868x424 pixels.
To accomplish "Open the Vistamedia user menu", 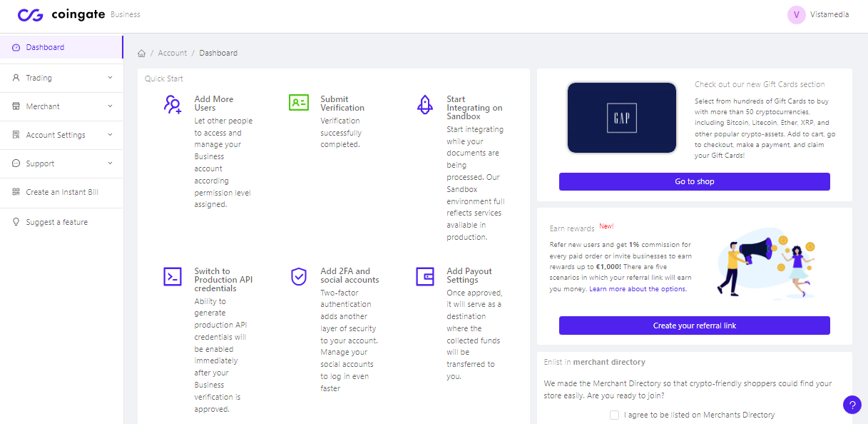I will tap(819, 15).
